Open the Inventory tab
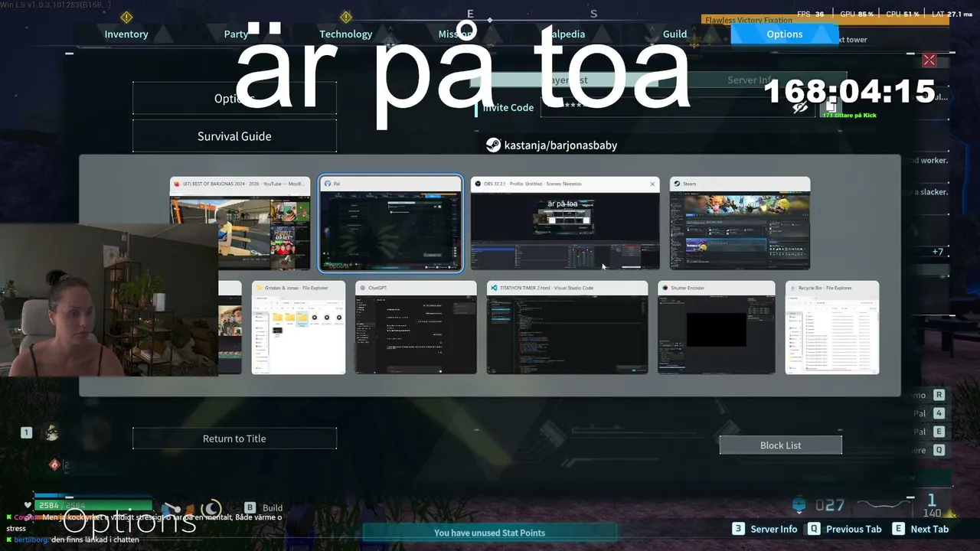Image resolution: width=980 pixels, height=551 pixels. click(126, 34)
